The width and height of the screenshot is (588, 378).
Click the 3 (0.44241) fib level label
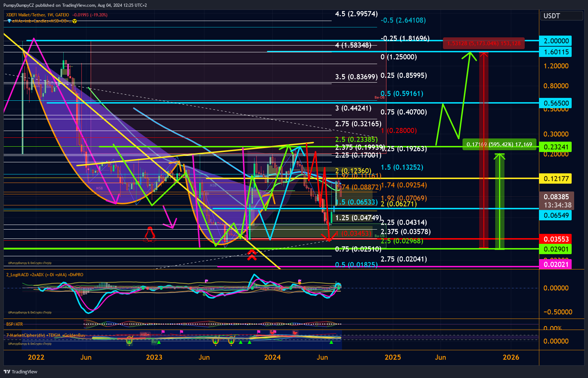tap(353, 108)
